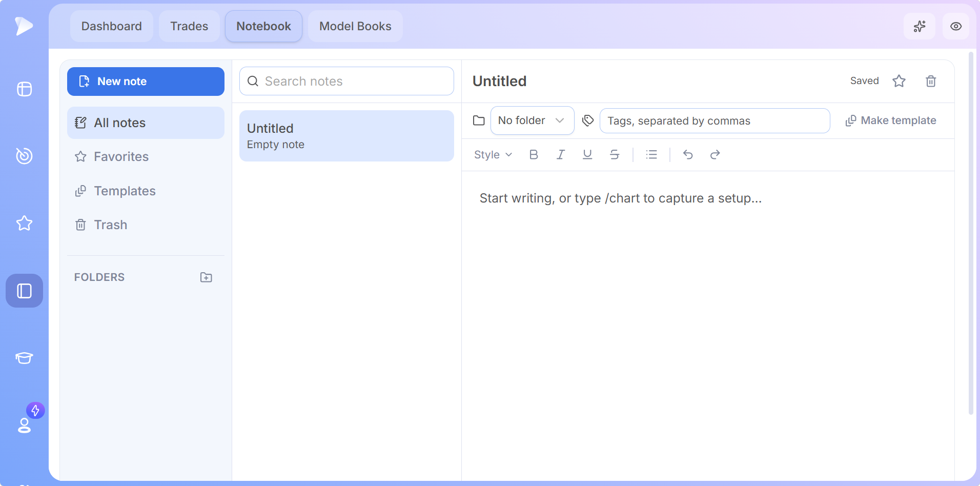
Task: Open the Trash section
Action: tap(146, 225)
